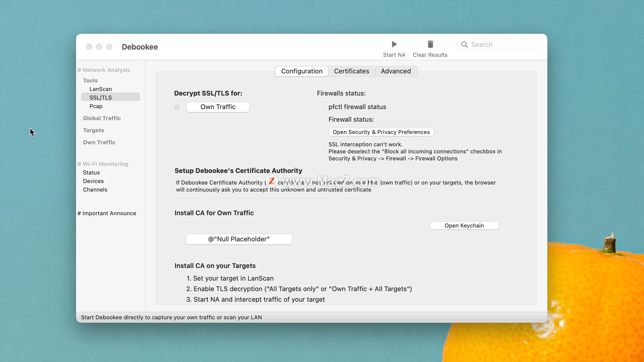644x362 pixels.
Task: Click the Clear Results trash icon
Action: (430, 44)
